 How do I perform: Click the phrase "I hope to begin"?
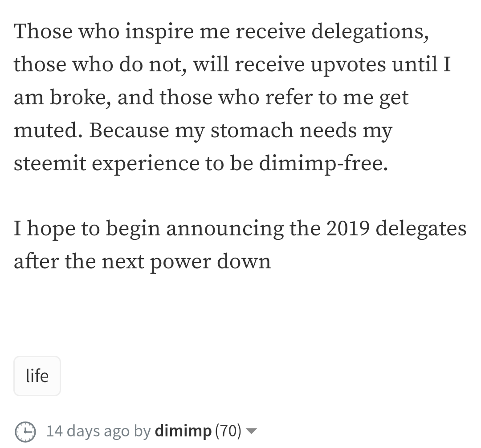(87, 229)
